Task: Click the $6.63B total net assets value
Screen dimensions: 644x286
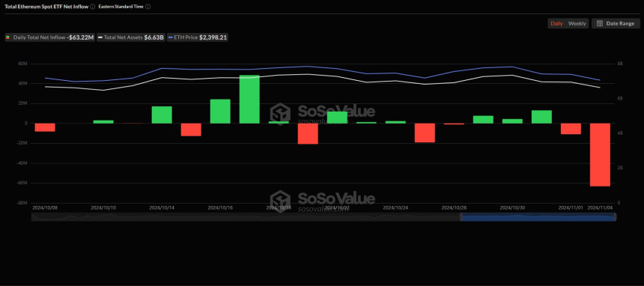Action: tap(154, 37)
